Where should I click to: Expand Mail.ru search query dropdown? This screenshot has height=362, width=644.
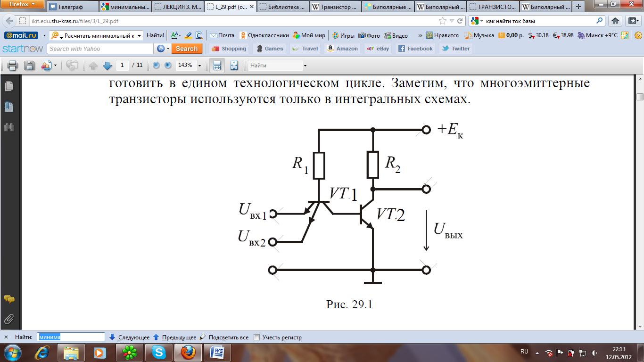139,35
